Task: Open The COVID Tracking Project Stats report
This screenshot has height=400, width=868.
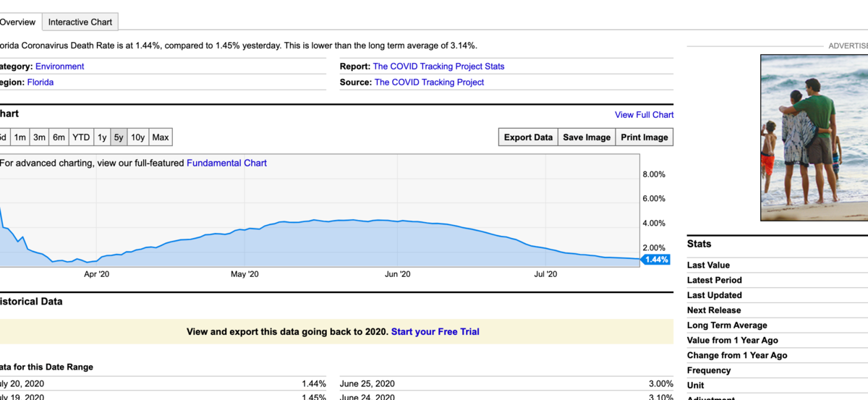Action: pos(438,67)
